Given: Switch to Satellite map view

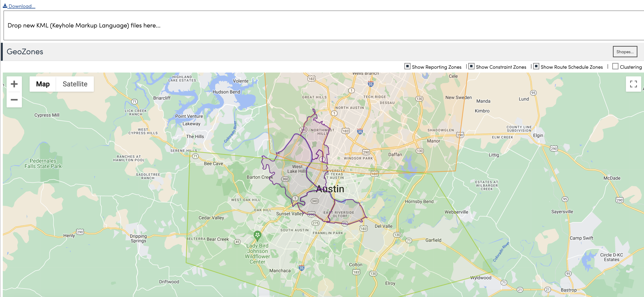Looking at the screenshot, I should click(75, 84).
